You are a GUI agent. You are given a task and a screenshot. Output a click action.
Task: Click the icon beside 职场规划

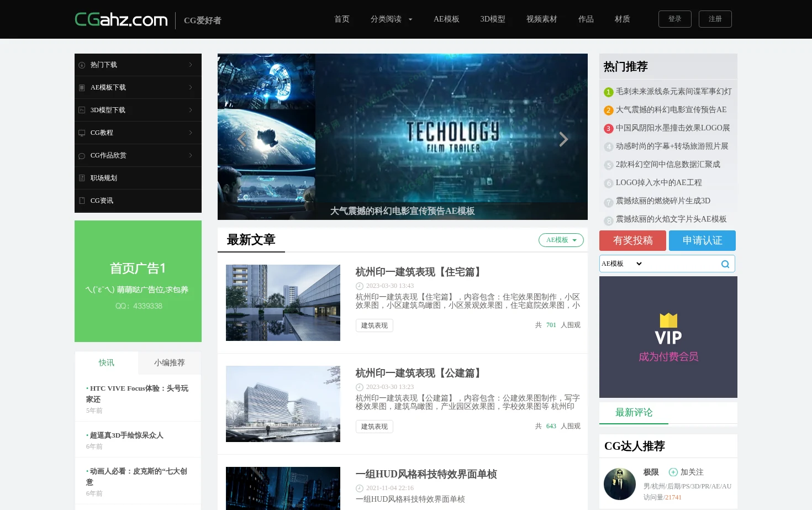[x=82, y=178]
